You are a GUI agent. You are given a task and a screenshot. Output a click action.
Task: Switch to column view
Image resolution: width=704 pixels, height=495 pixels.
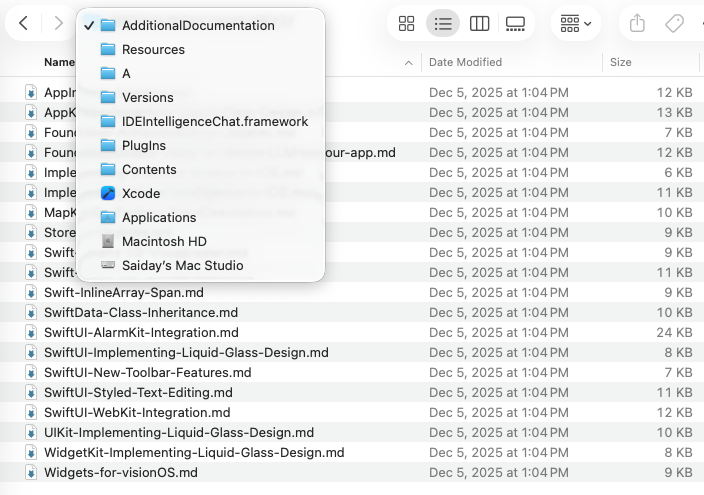[480, 23]
